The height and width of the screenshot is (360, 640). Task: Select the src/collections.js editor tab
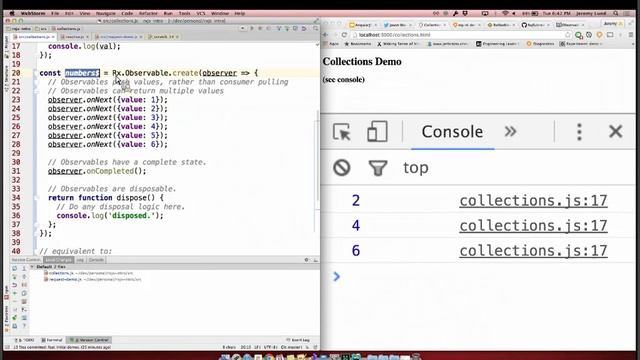34,37
